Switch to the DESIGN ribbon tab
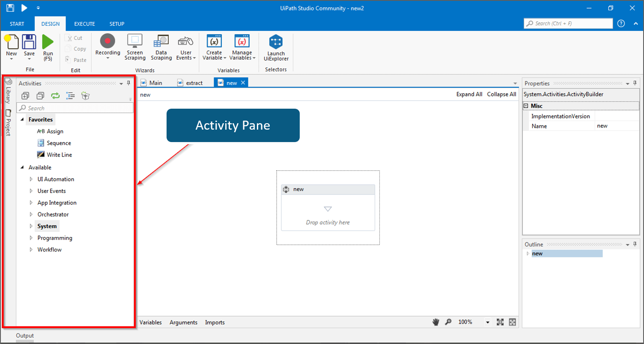The image size is (644, 344). [x=51, y=24]
